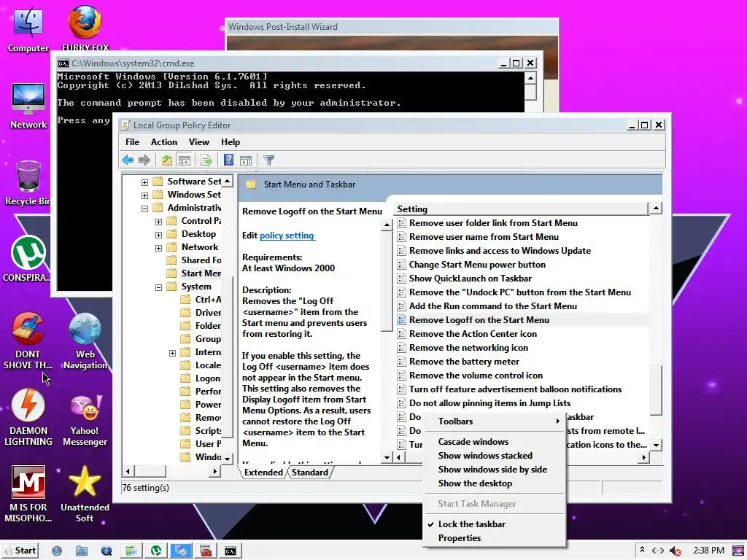Select Change Start Menu power button setting

[x=477, y=264]
